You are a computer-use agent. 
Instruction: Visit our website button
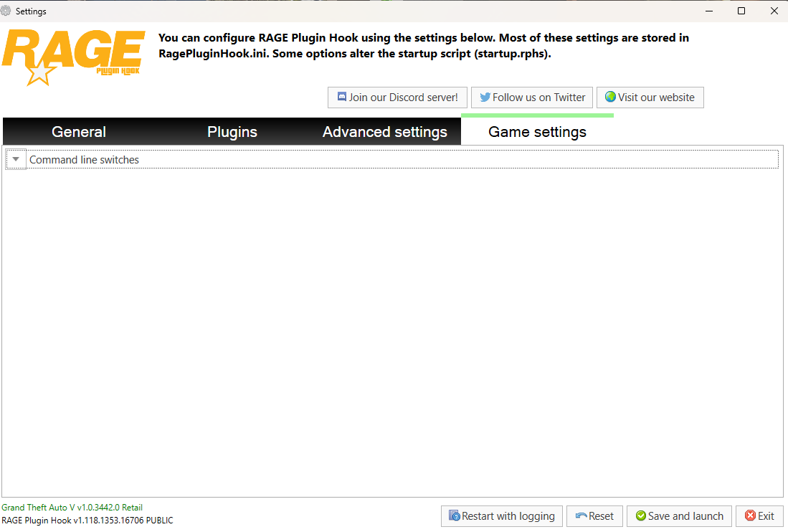coord(650,98)
